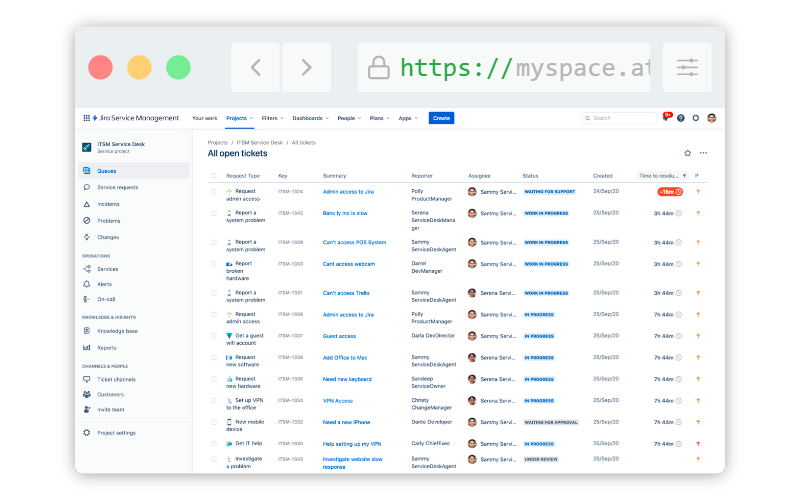
Task: Click the Project settings gear icon
Action: click(87, 433)
